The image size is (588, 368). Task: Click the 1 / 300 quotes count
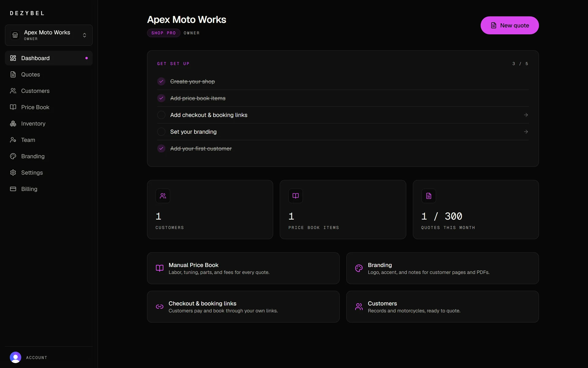pyautogui.click(x=442, y=216)
